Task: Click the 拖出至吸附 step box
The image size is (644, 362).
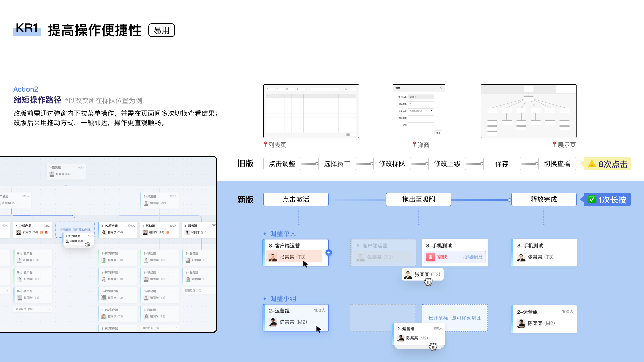Action: pos(419,199)
